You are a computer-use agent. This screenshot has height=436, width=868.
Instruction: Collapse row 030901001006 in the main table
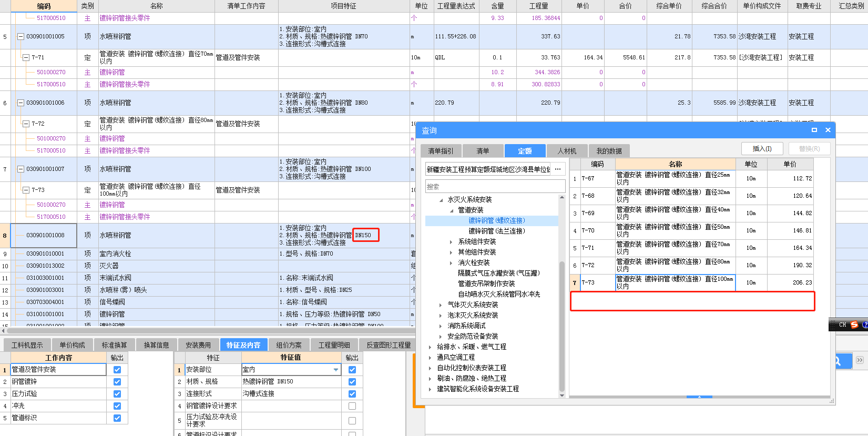(21, 103)
